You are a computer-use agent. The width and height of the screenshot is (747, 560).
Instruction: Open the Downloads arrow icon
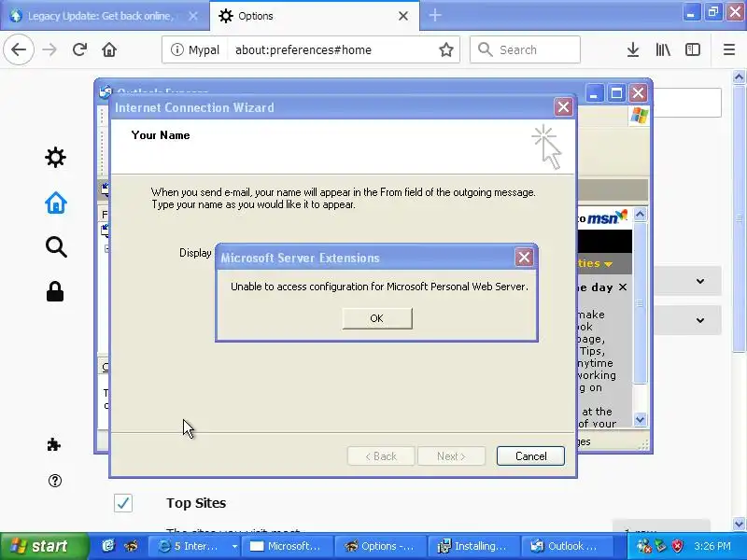click(x=633, y=49)
